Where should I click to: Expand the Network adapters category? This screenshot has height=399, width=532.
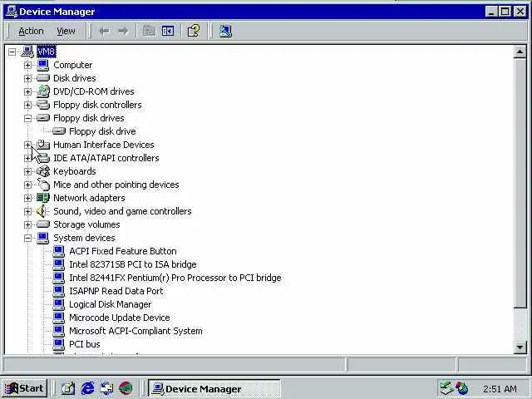pos(27,198)
